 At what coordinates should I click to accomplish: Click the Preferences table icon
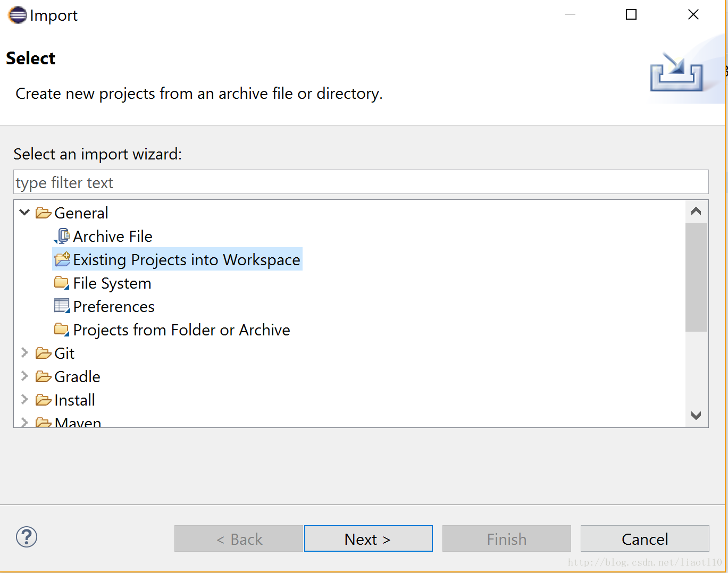click(x=62, y=306)
